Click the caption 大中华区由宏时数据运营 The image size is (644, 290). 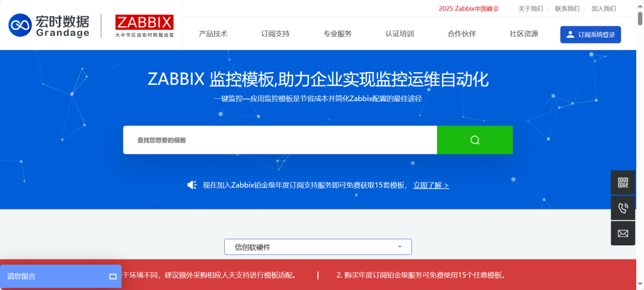pyautogui.click(x=144, y=35)
